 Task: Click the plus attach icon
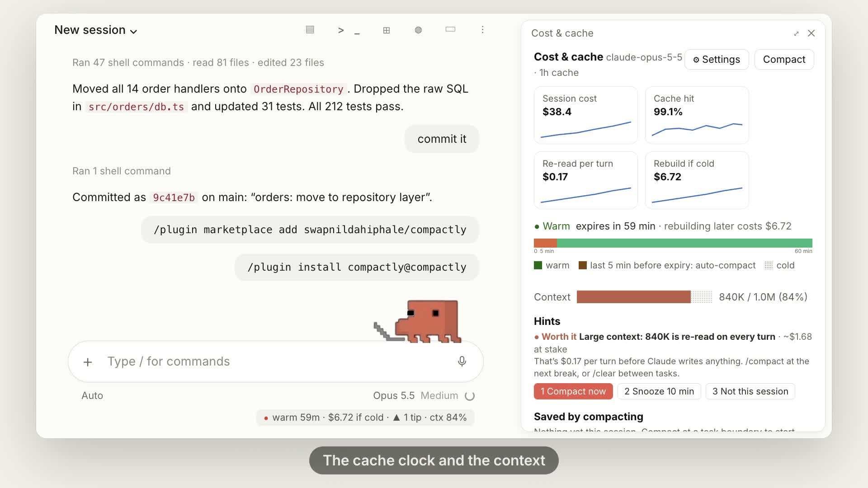[88, 362]
